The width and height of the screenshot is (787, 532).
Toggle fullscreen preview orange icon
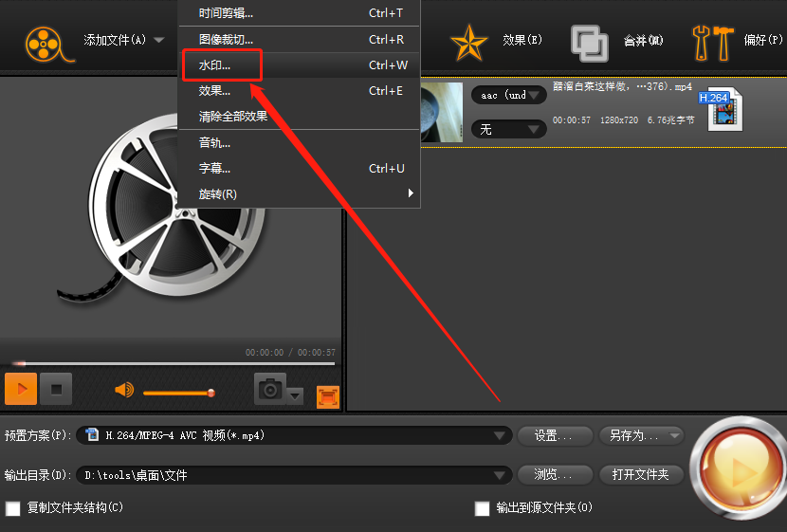pyautogui.click(x=328, y=397)
